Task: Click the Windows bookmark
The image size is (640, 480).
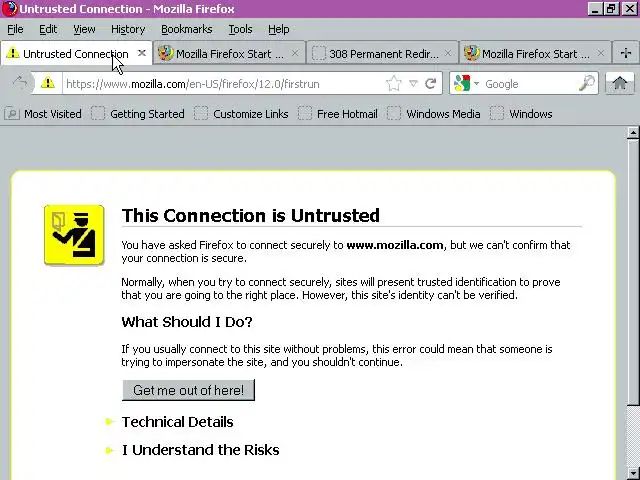Action: 521,113
